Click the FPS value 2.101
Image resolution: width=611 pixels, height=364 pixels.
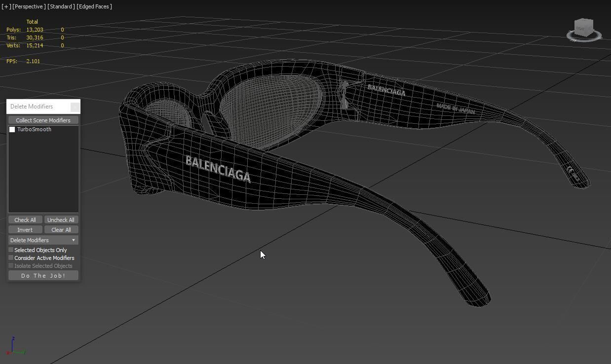point(33,61)
